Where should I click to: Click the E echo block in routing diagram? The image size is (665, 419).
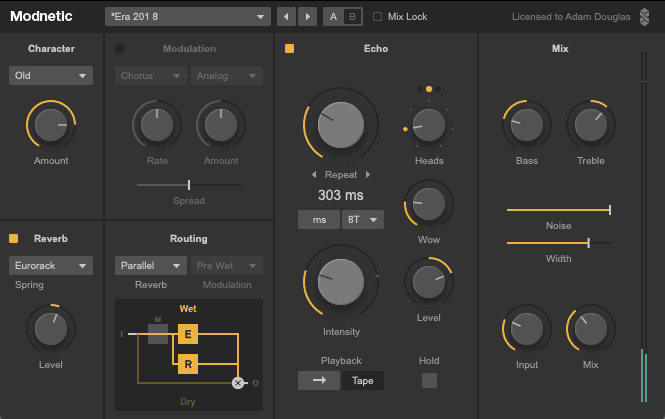point(188,334)
